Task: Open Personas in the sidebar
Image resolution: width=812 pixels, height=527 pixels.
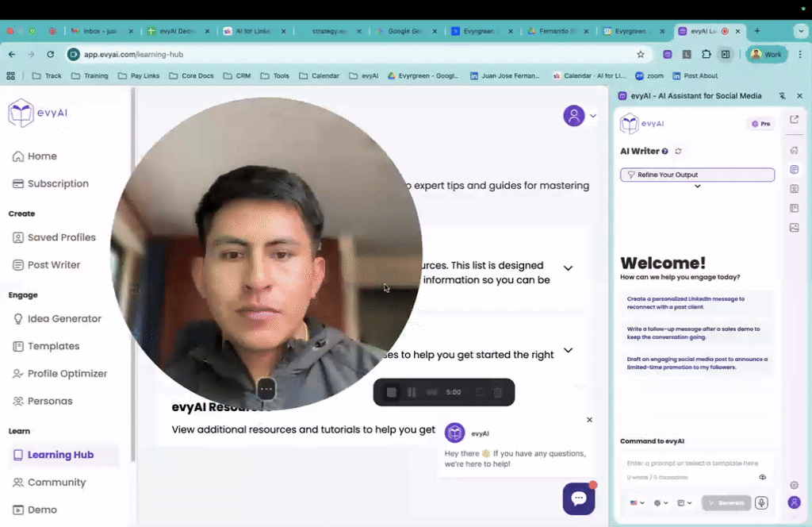Action: pyautogui.click(x=43, y=401)
